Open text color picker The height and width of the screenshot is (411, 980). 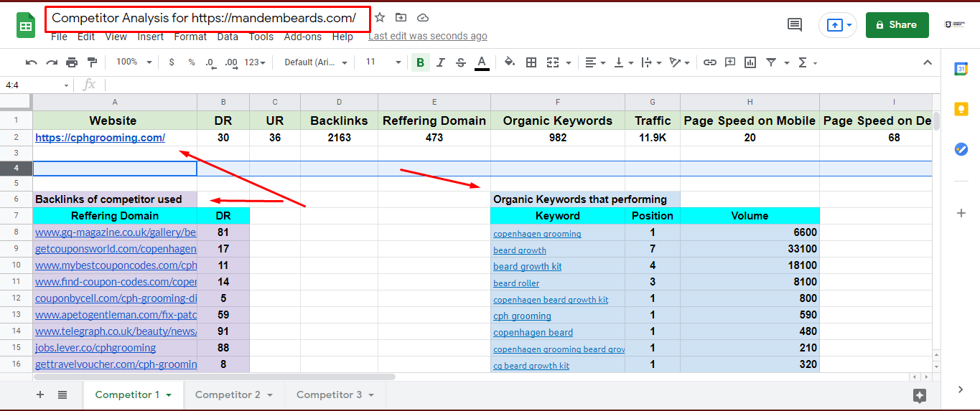[482, 62]
